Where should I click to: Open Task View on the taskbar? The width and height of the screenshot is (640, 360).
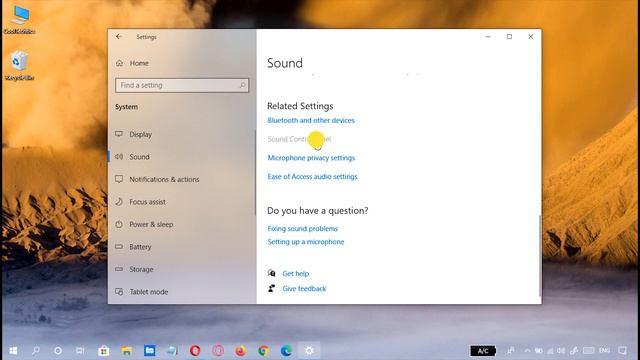(x=80, y=351)
